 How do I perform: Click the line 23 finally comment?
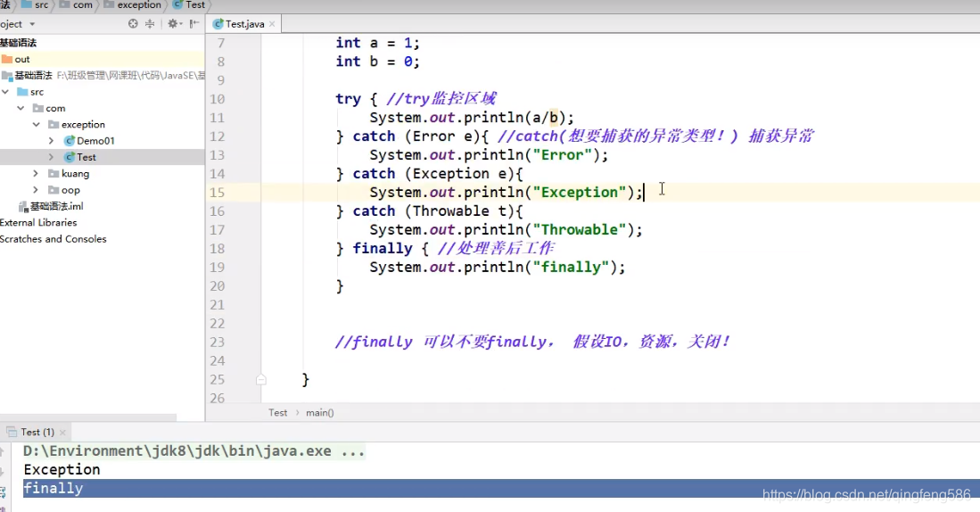(x=531, y=342)
